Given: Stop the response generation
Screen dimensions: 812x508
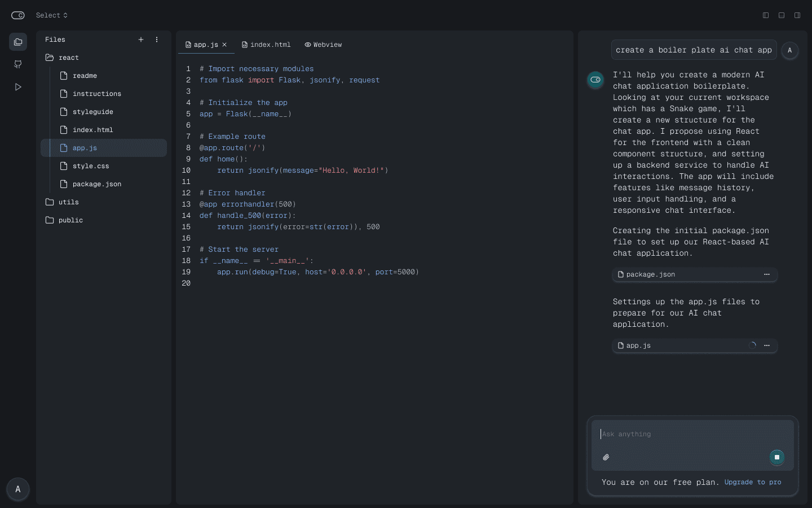Looking at the screenshot, I should click(777, 457).
